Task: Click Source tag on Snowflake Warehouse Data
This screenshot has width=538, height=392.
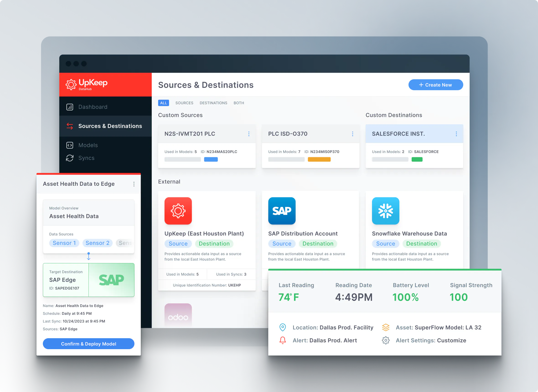Action: tap(385, 243)
